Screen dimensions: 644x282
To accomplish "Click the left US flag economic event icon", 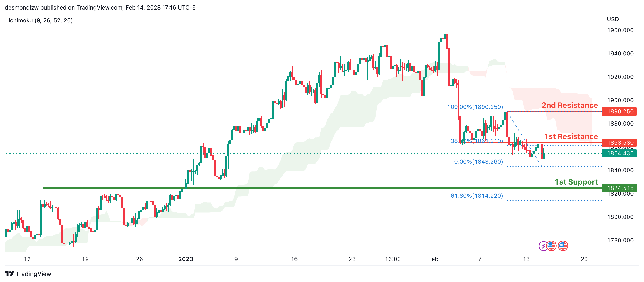I will (x=551, y=246).
